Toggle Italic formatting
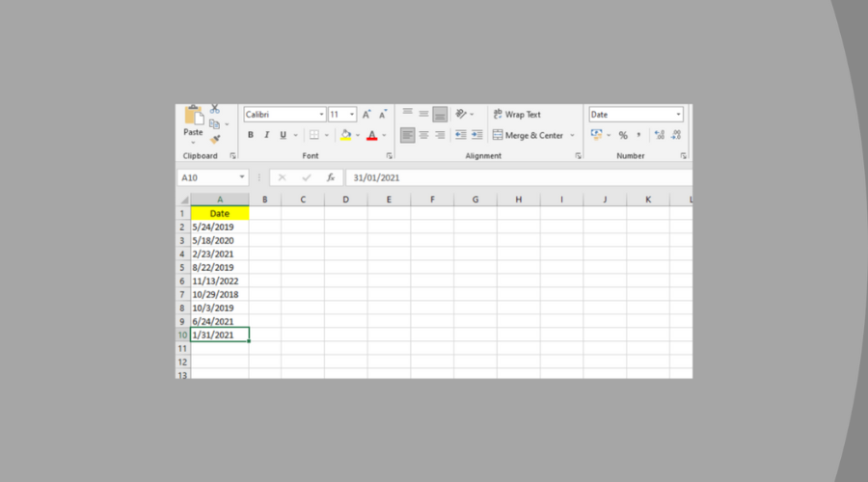868x482 pixels. pos(266,135)
